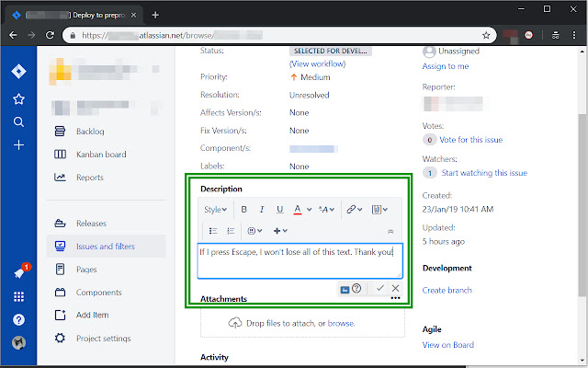Click Vote for this issue
The image size is (588, 368).
point(471,140)
